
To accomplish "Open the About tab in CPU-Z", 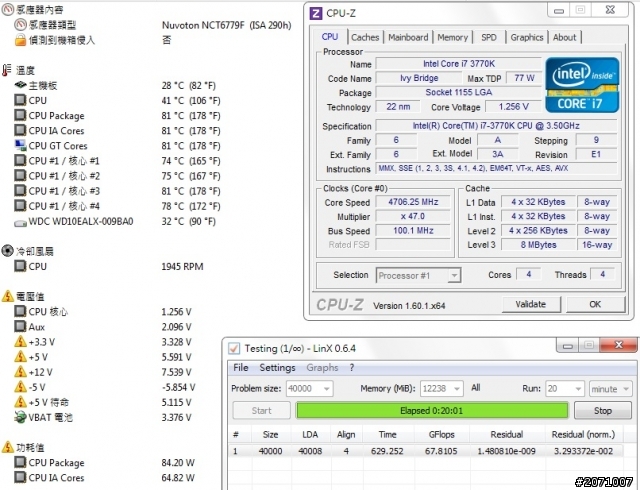I will click(x=564, y=37).
